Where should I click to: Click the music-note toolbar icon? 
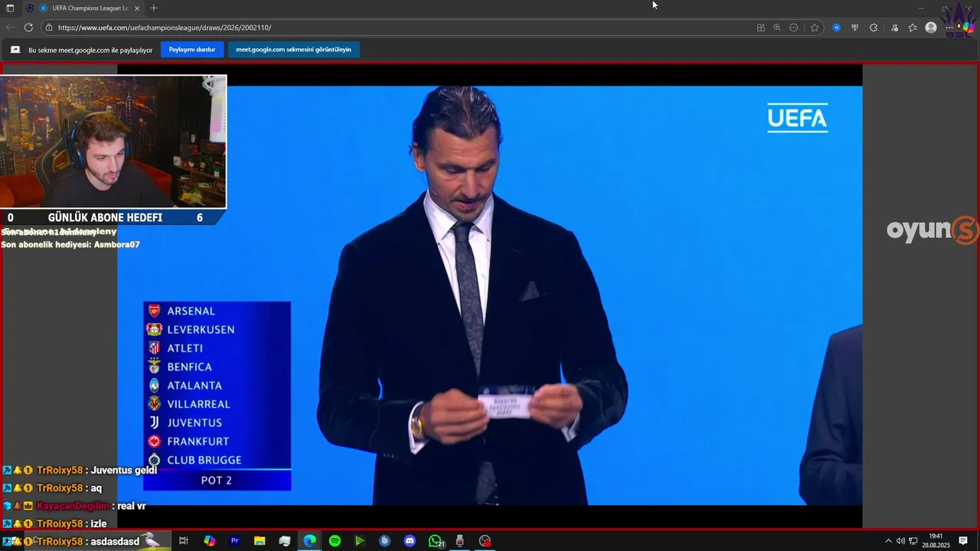point(894,28)
